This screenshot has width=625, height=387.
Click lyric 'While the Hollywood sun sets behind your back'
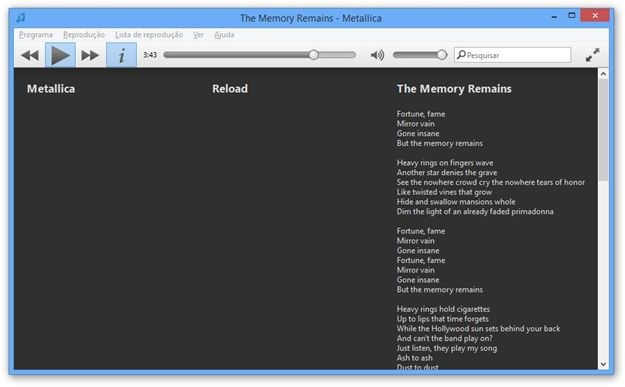(478, 328)
